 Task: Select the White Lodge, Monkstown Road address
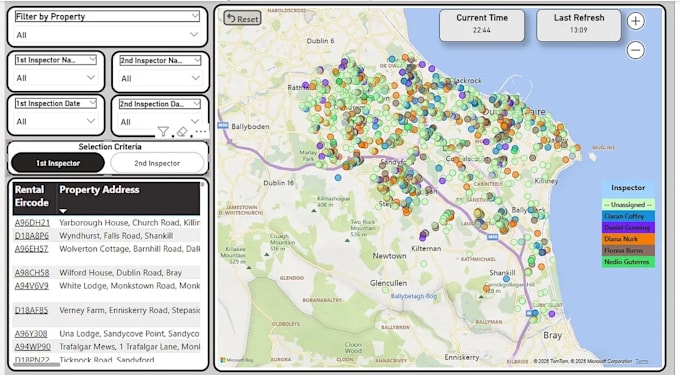pos(129,286)
